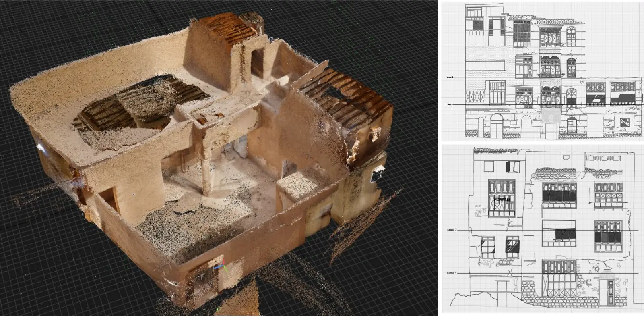Select the Level 2 label in upper elevation
Image resolution: width=644 pixels, height=316 pixels.
coord(450,77)
